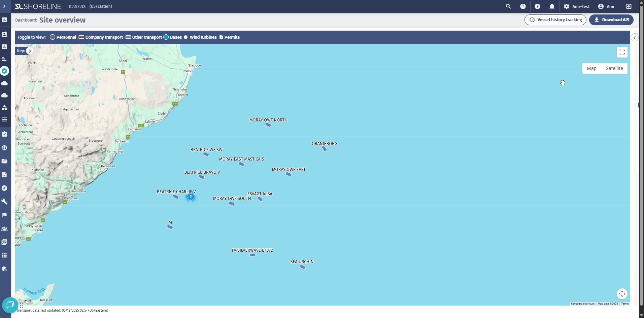Expand the left sidebar navigation

pos(4,6)
